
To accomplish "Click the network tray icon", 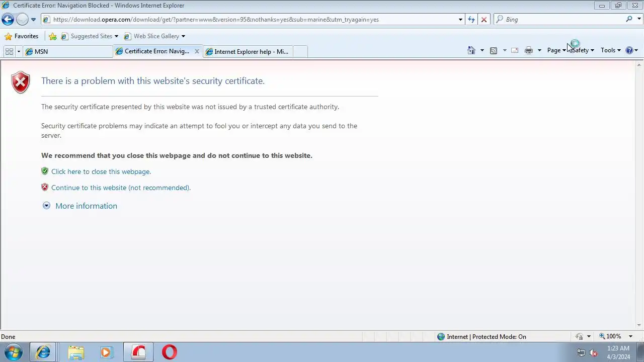I will coord(581,352).
